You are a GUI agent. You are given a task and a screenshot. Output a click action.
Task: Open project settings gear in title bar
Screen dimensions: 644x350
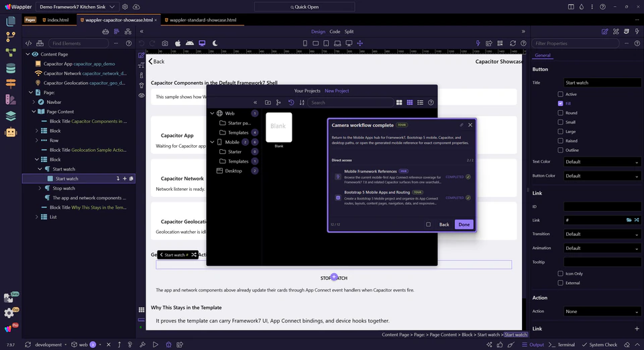coord(125,7)
